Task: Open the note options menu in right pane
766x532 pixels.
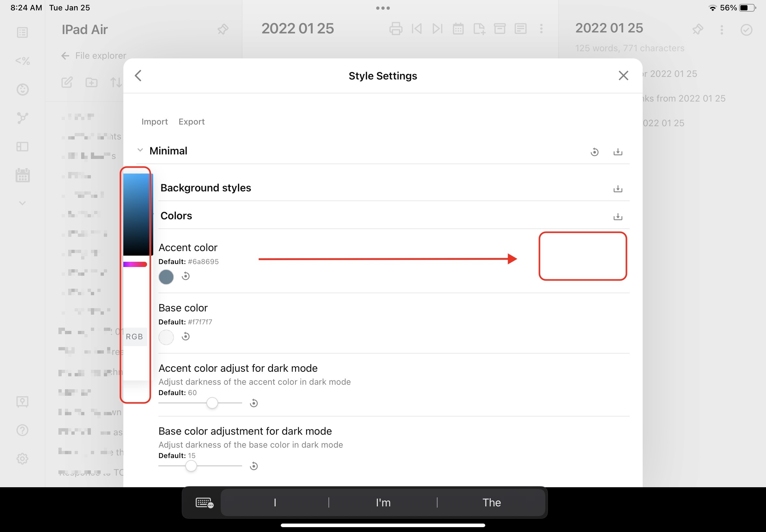Action: pyautogui.click(x=722, y=30)
